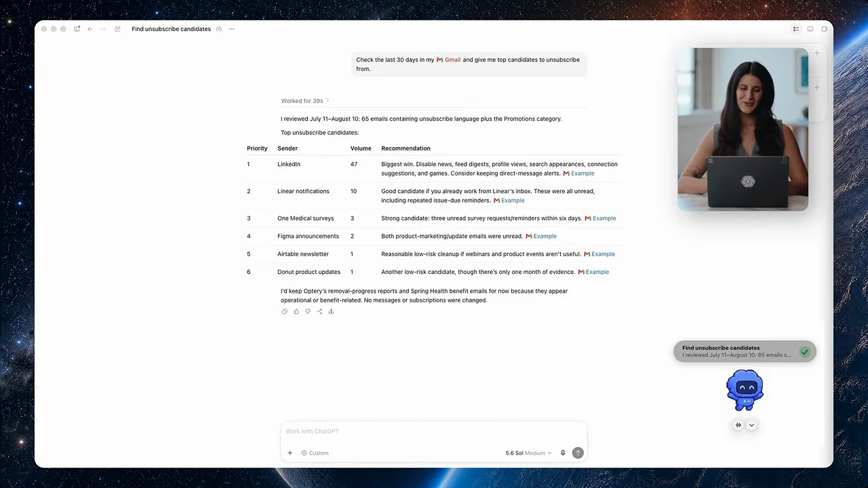This screenshot has width=868, height=488.
Task: Click the Gmail icon in the LinkedIn row
Action: 566,174
